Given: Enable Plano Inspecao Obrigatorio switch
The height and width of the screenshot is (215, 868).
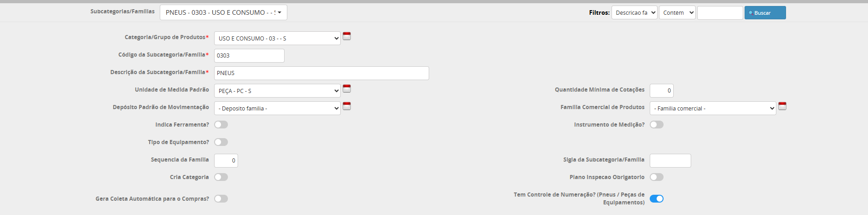Looking at the screenshot, I should coord(656,177).
